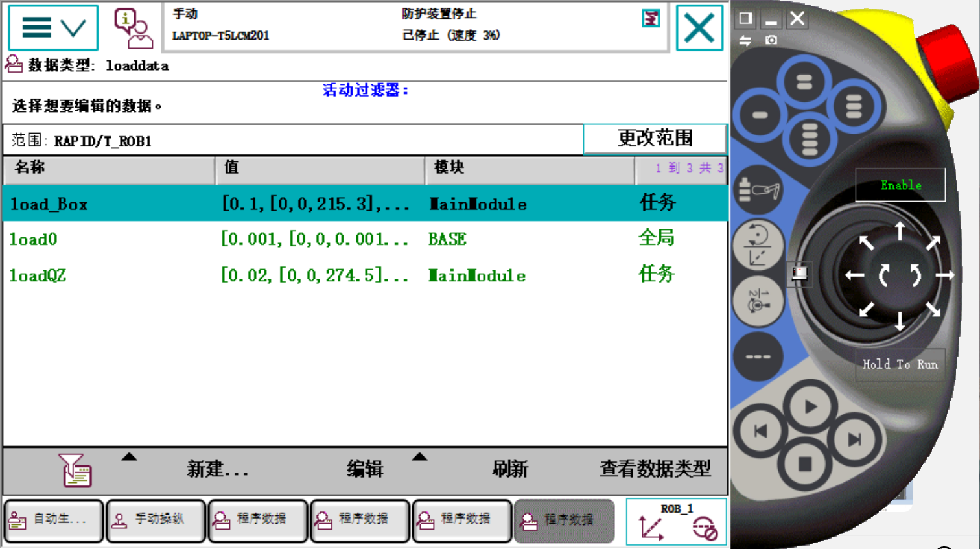Click the 模块 column header

pyautogui.click(x=530, y=169)
